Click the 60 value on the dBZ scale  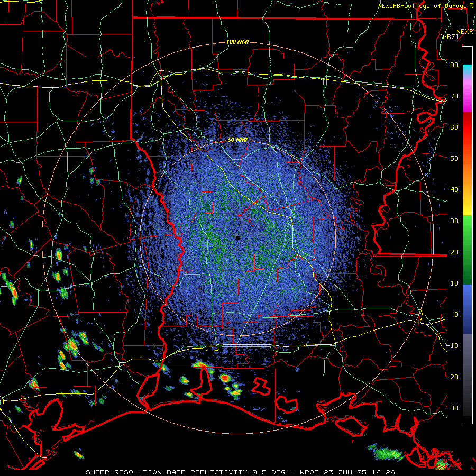[454, 127]
